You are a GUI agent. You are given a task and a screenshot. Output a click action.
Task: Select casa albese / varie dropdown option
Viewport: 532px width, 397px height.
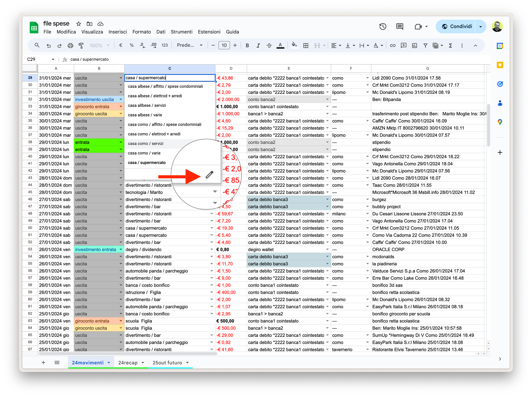pyautogui.click(x=170, y=115)
